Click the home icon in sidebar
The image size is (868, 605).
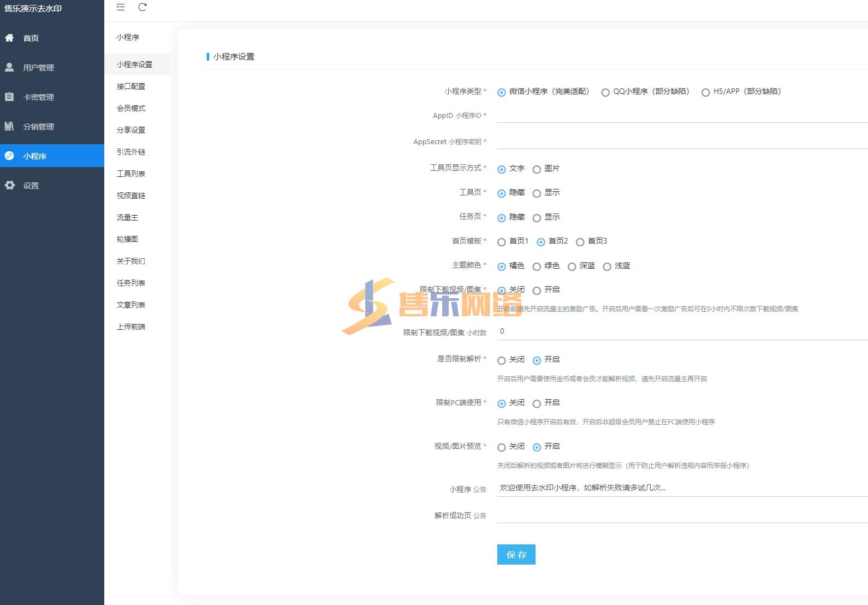click(9, 38)
